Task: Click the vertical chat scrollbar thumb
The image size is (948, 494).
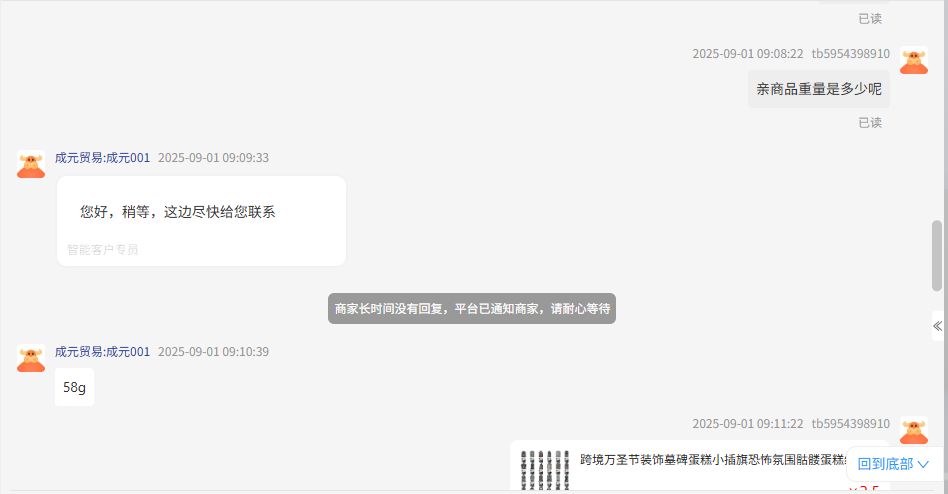Action: coord(937,256)
